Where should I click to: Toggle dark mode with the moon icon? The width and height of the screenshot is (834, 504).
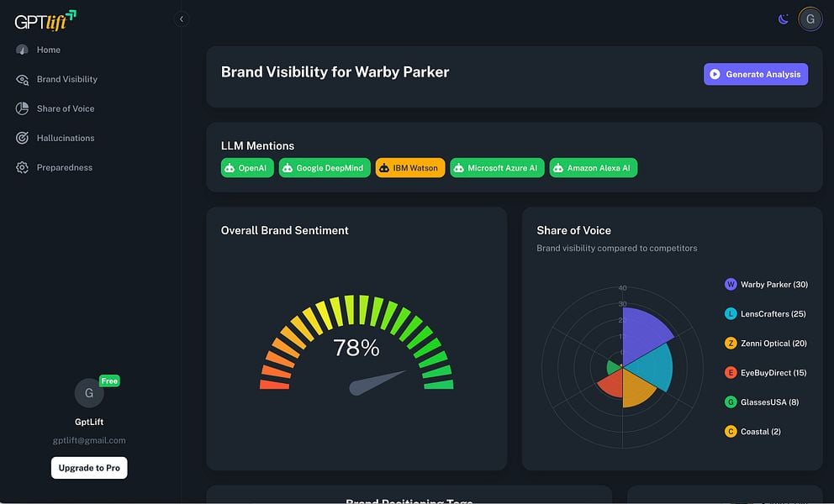click(x=783, y=19)
